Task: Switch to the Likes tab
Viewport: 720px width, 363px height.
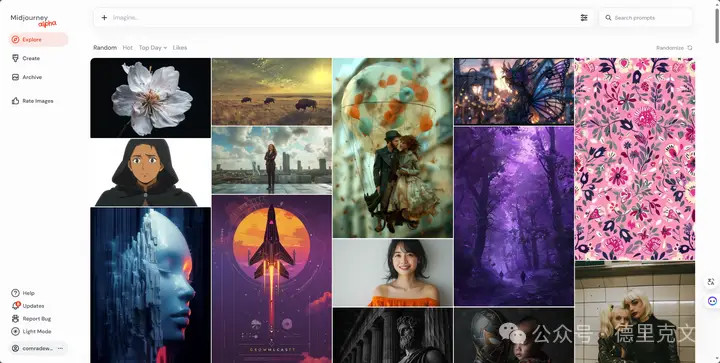Action: (180, 48)
